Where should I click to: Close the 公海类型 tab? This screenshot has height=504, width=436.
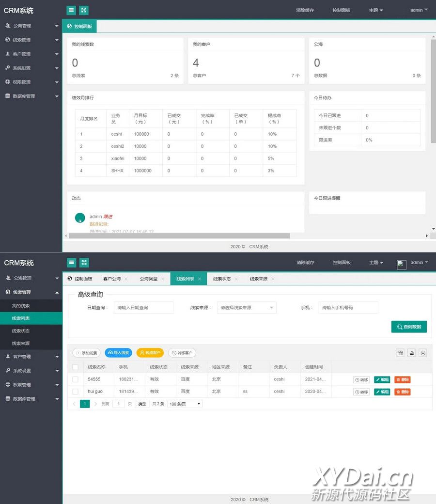pyautogui.click(x=163, y=279)
